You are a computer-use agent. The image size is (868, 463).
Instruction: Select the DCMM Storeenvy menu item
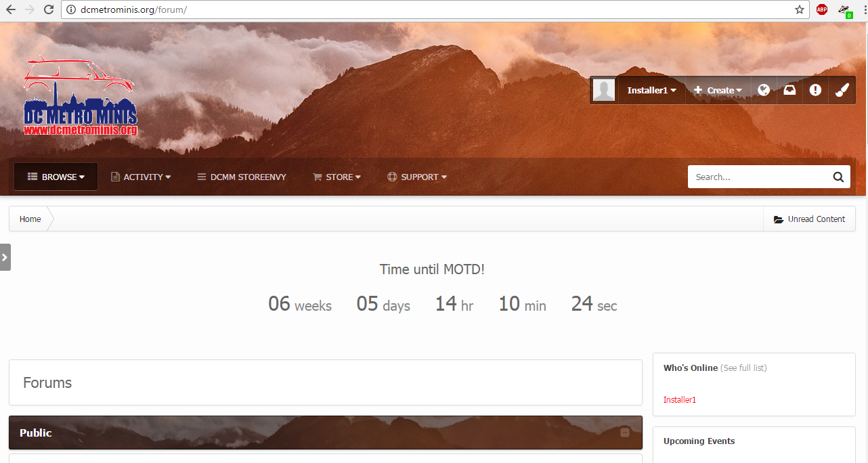tap(242, 177)
